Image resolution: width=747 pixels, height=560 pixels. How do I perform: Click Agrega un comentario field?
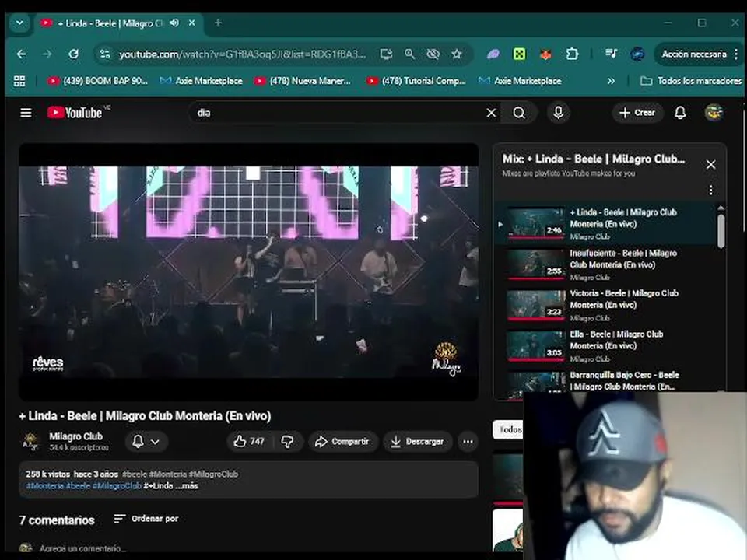[83, 548]
